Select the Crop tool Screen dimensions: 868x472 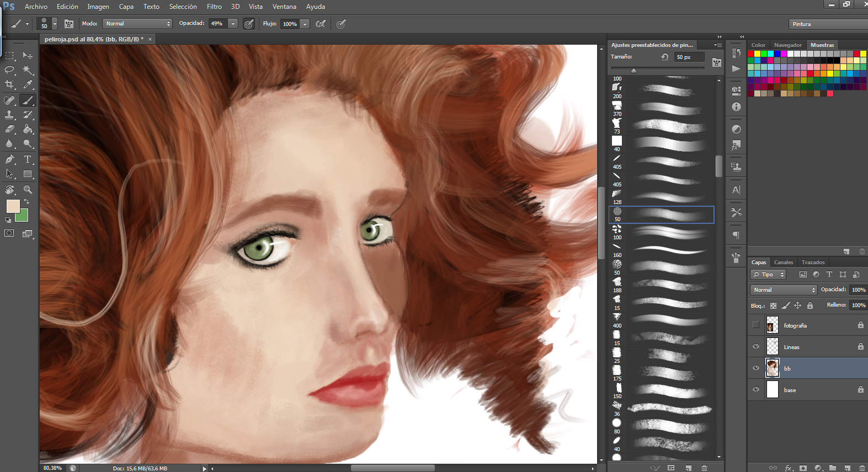click(10, 84)
